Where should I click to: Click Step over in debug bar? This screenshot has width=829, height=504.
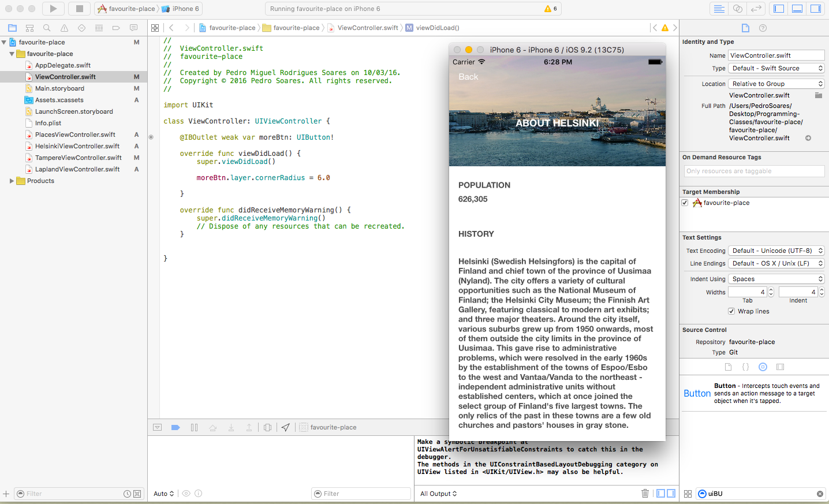coord(212,427)
